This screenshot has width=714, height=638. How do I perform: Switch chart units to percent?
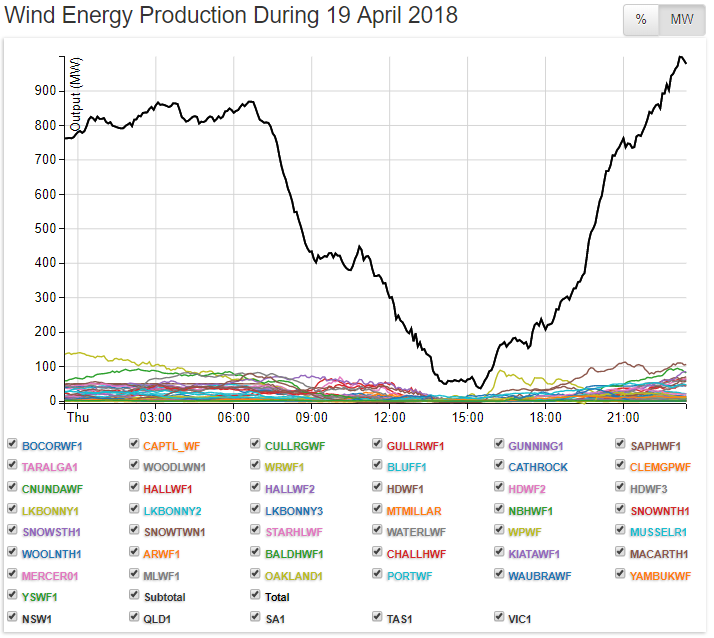(x=641, y=20)
